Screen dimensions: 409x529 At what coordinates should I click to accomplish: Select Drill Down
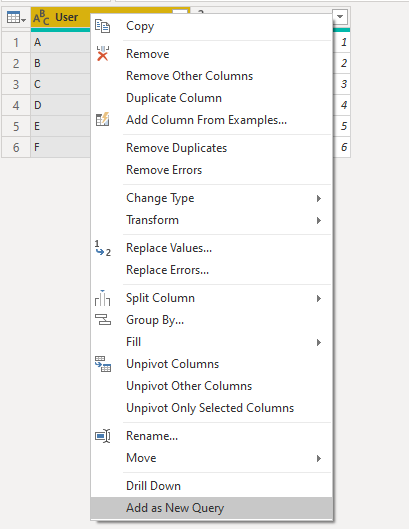click(211, 486)
